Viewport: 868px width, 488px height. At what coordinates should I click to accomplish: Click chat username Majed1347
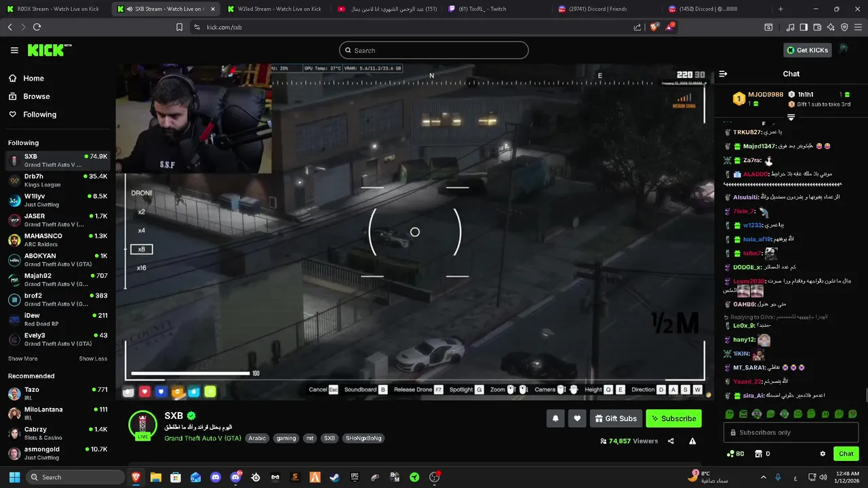[x=759, y=146]
